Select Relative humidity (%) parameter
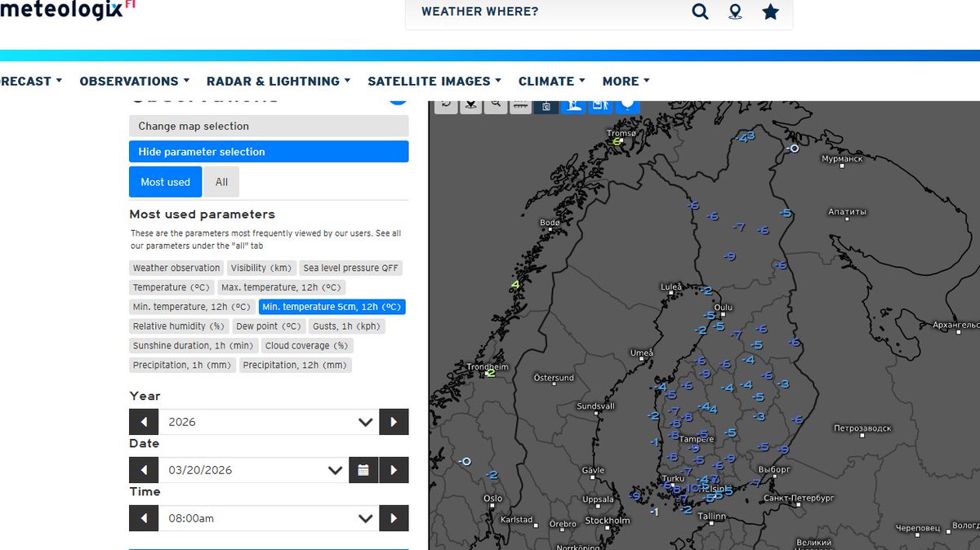The image size is (980, 550). [179, 326]
